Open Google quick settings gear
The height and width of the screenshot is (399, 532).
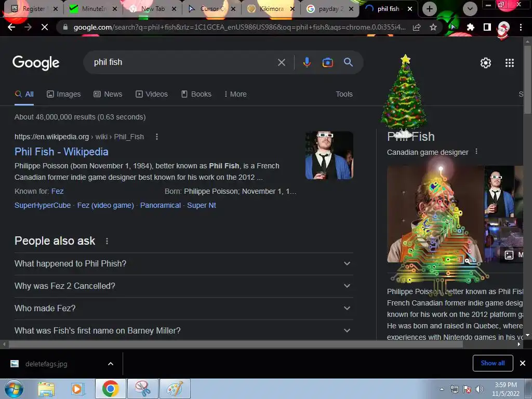(486, 63)
